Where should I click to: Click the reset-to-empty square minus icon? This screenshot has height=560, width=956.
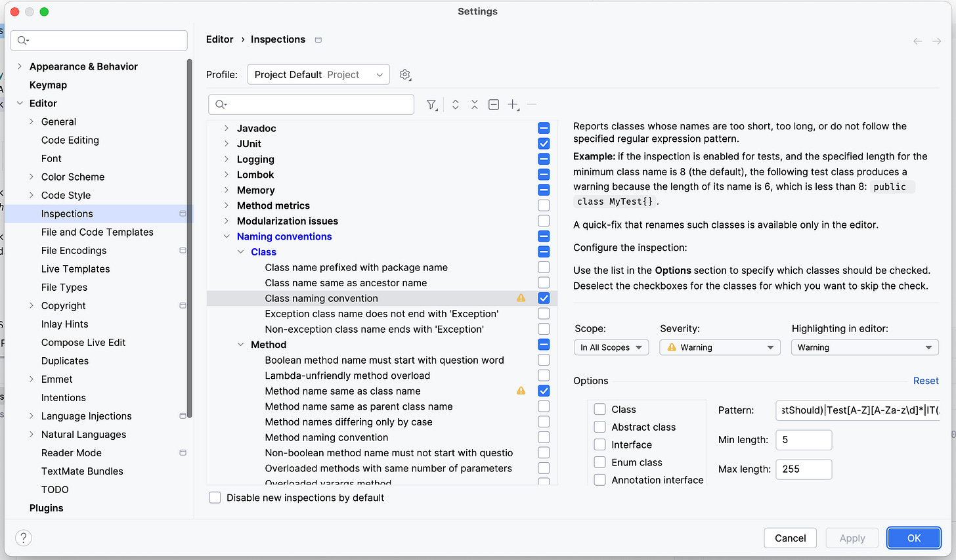pyautogui.click(x=494, y=105)
